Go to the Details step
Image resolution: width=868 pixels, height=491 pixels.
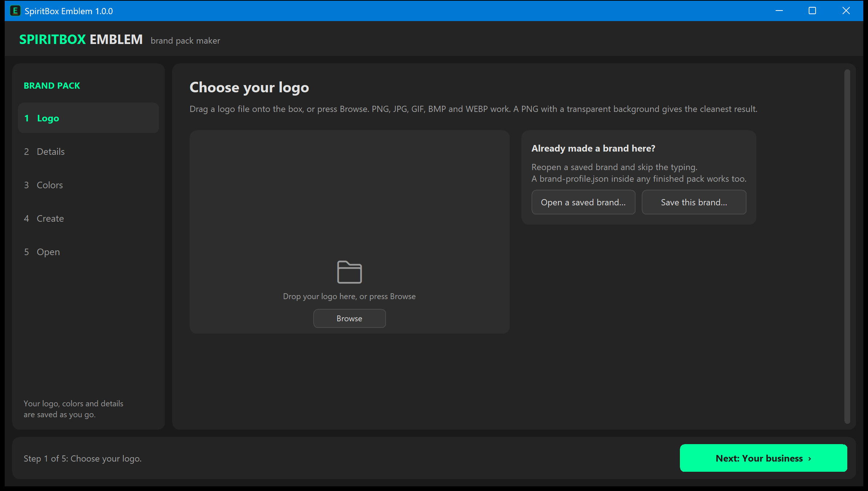(x=88, y=152)
